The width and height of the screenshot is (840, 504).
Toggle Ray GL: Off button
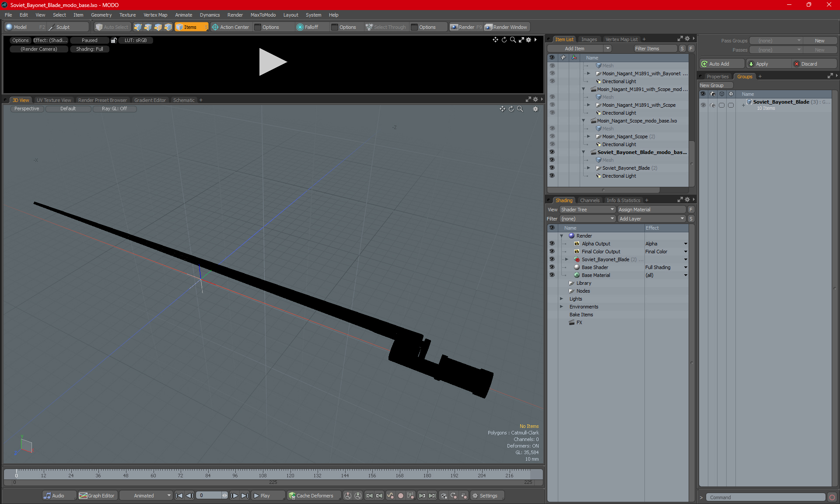pyautogui.click(x=114, y=108)
